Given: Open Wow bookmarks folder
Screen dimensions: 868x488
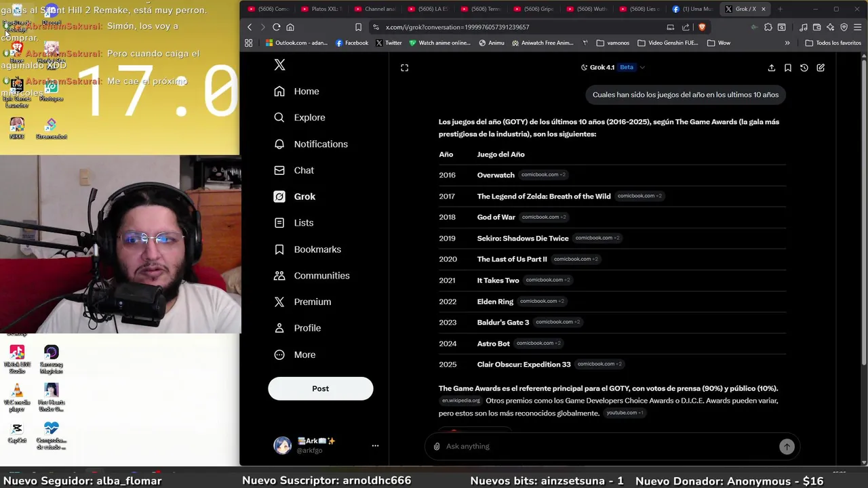Looking at the screenshot, I should [x=719, y=43].
